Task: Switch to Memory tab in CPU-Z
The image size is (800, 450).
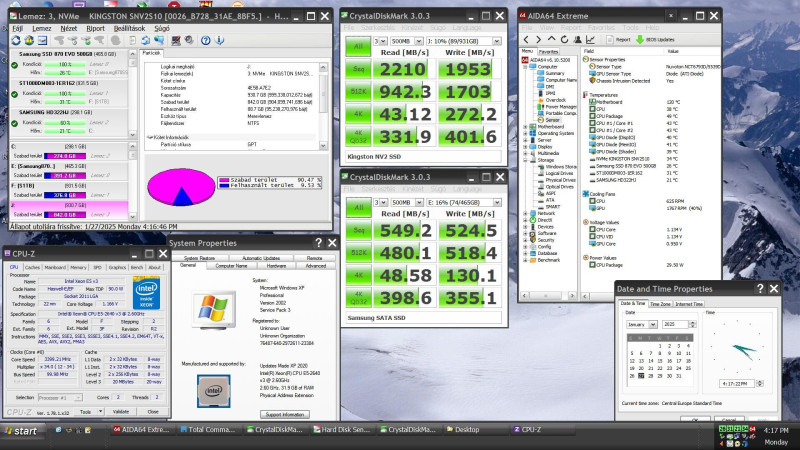Action: [x=78, y=267]
